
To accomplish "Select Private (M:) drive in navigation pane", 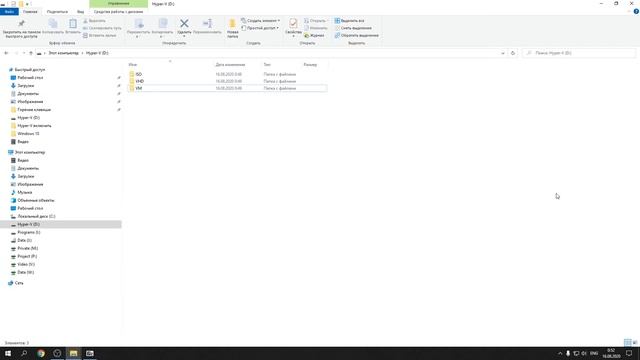I will click(x=27, y=248).
